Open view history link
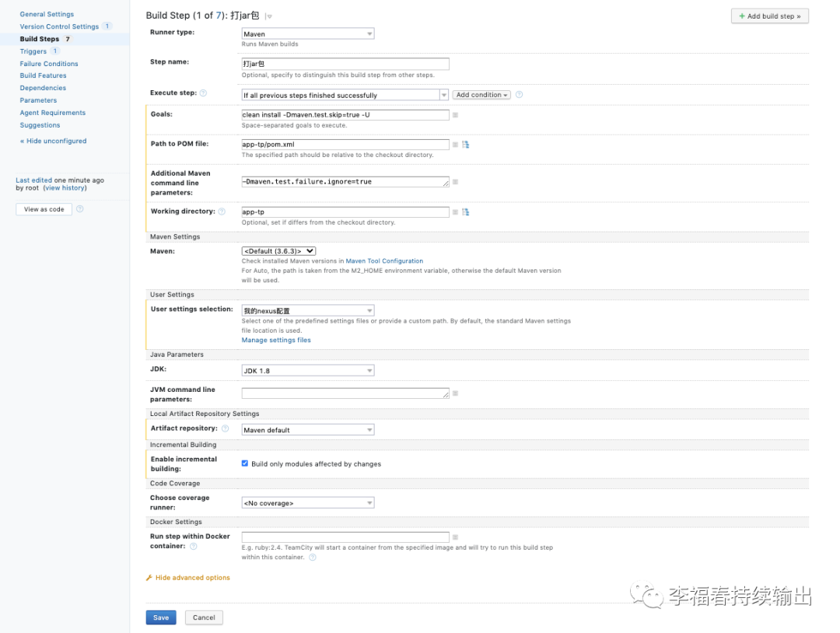Image resolution: width=840 pixels, height=633 pixels. [x=65, y=188]
